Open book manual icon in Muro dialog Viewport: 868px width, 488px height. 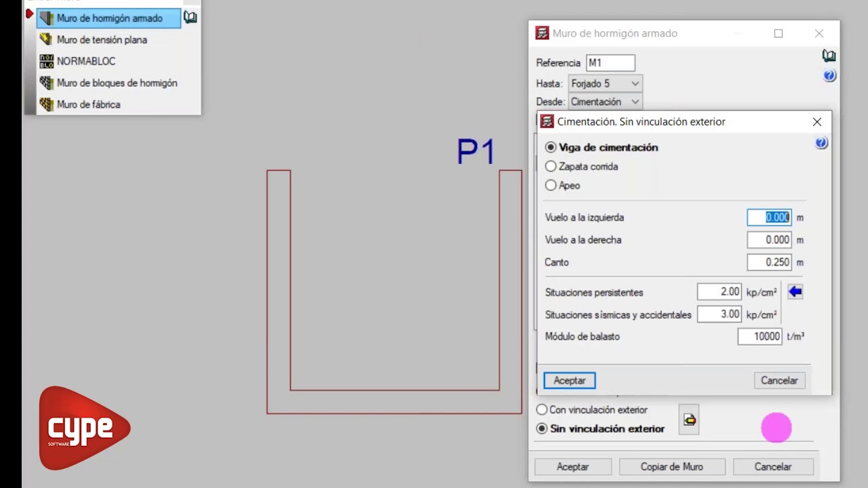829,56
